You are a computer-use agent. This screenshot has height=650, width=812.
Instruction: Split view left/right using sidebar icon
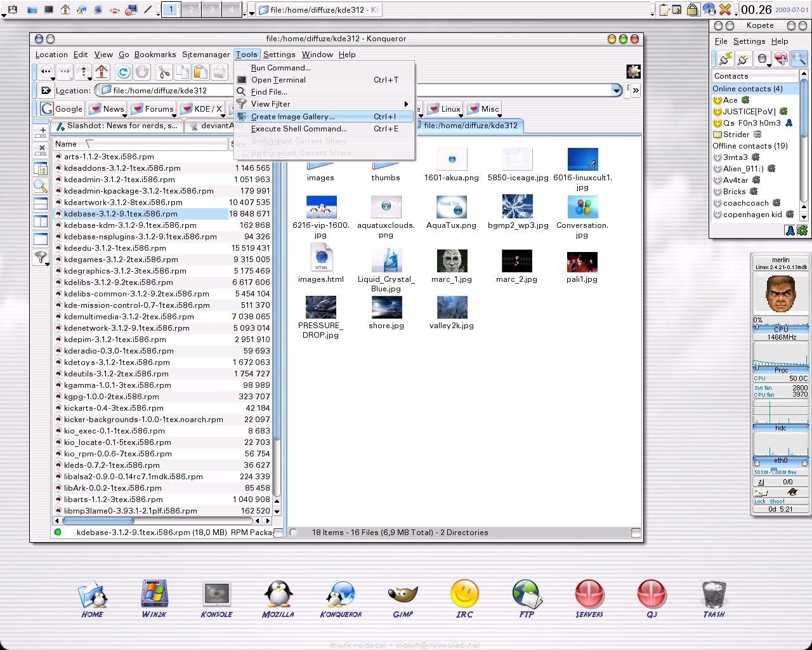pos(41,222)
